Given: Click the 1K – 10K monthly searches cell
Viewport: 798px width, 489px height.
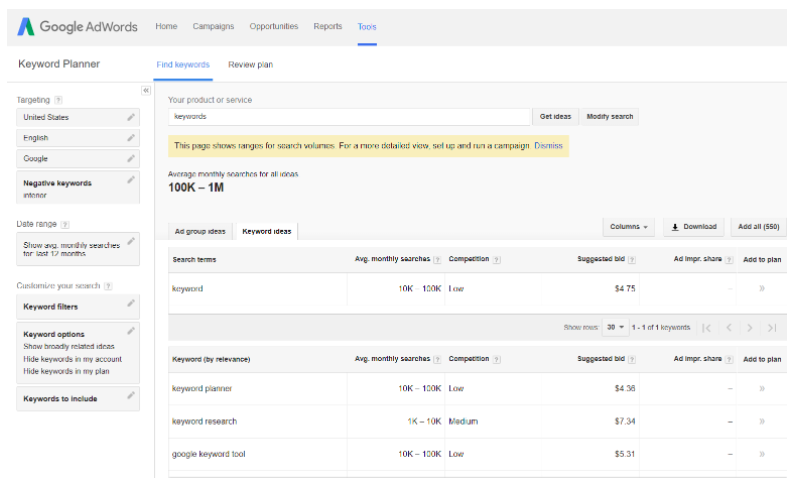Looking at the screenshot, I should point(424,421).
